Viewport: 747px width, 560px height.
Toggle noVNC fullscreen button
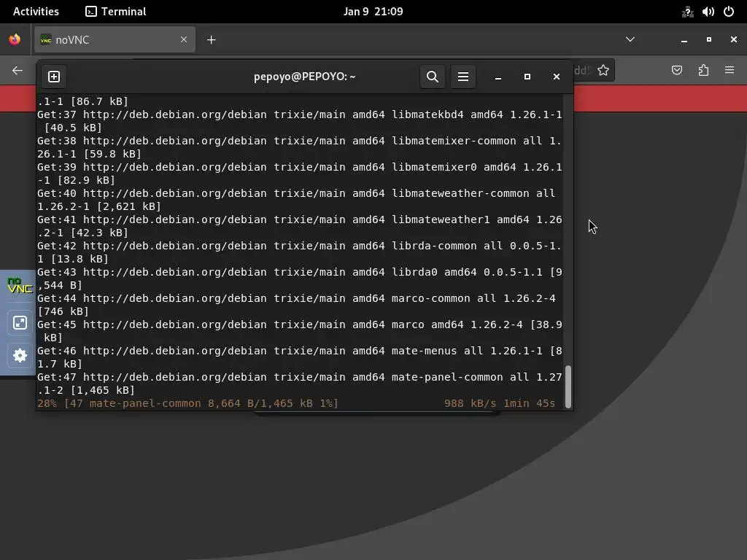20,323
